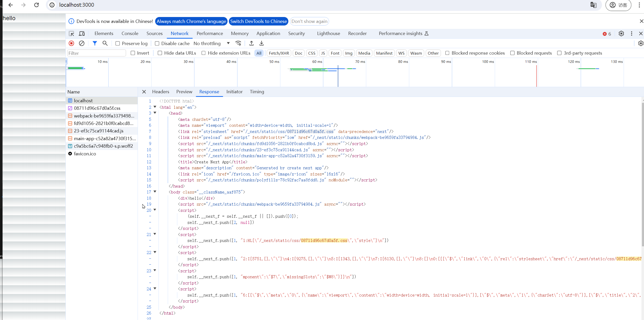Click Switch DevTools to Chinese
This screenshot has width=644, height=320.
coord(258,21)
